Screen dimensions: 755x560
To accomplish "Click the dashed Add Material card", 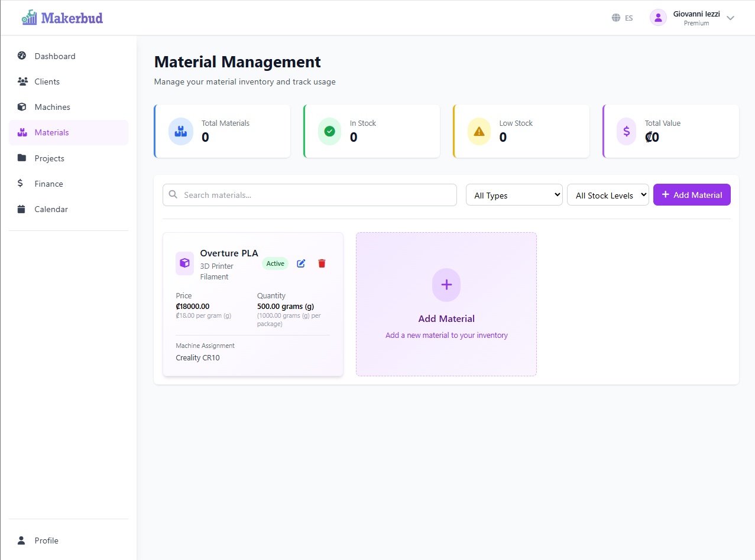I will pos(446,304).
